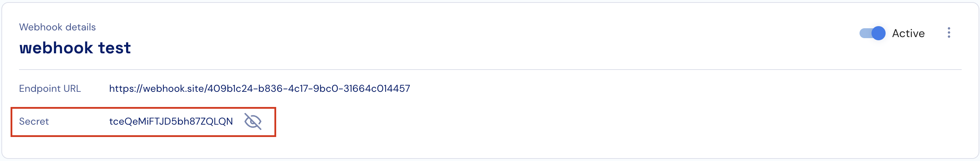Image resolution: width=980 pixels, height=161 pixels.
Task: Click the word "test" in the webhook name
Action: (114, 48)
